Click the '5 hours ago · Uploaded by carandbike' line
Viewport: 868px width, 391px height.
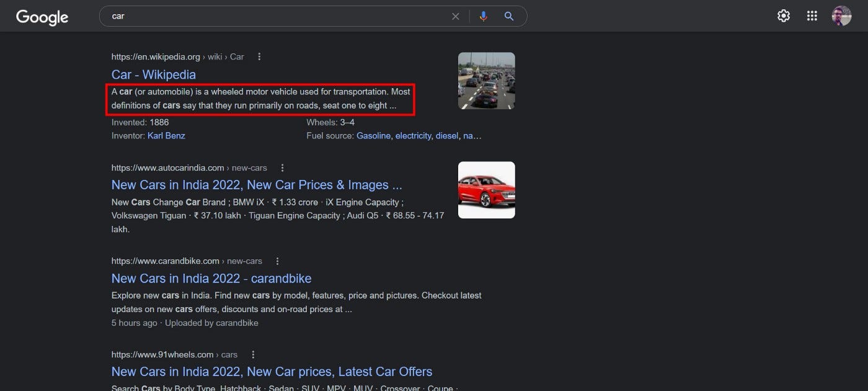coord(185,323)
